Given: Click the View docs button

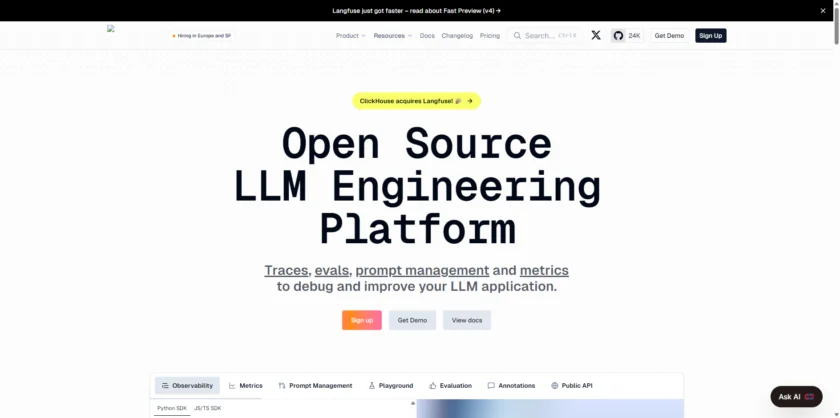Looking at the screenshot, I should (466, 320).
